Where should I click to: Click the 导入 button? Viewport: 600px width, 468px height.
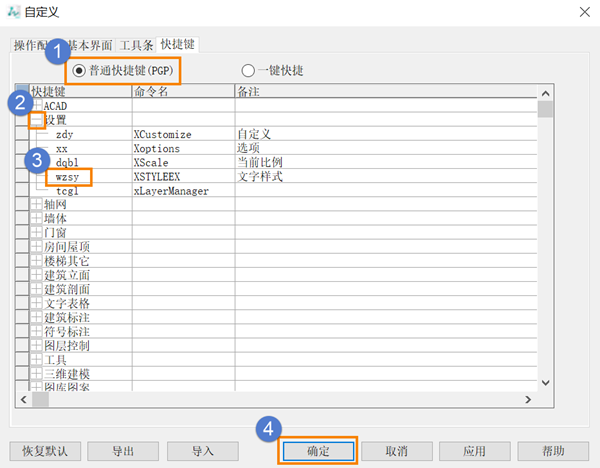(x=203, y=451)
